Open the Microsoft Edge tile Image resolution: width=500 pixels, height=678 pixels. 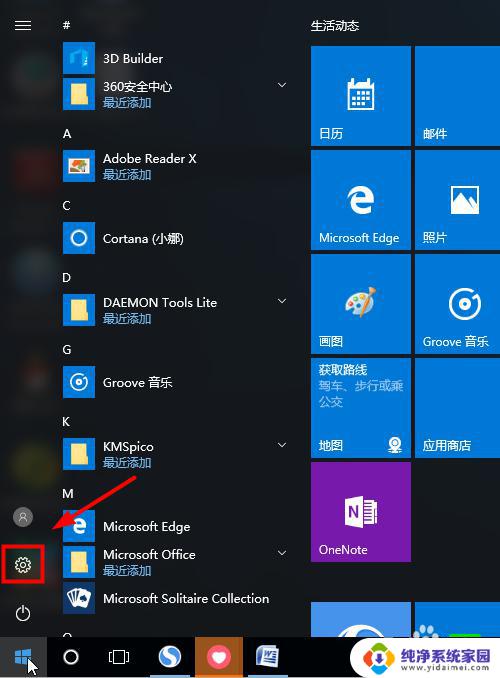coord(361,200)
